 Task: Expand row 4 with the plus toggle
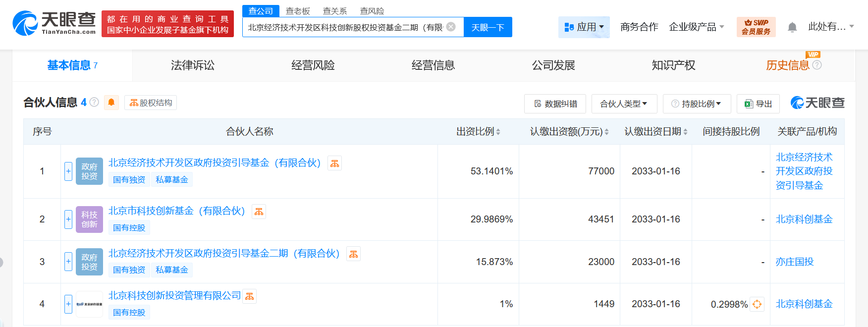(x=68, y=304)
